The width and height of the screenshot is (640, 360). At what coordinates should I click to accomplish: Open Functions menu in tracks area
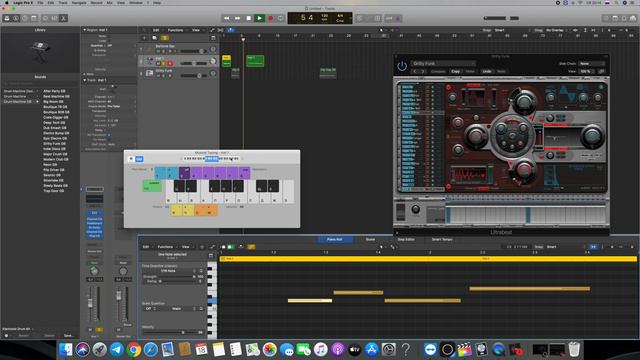point(176,30)
